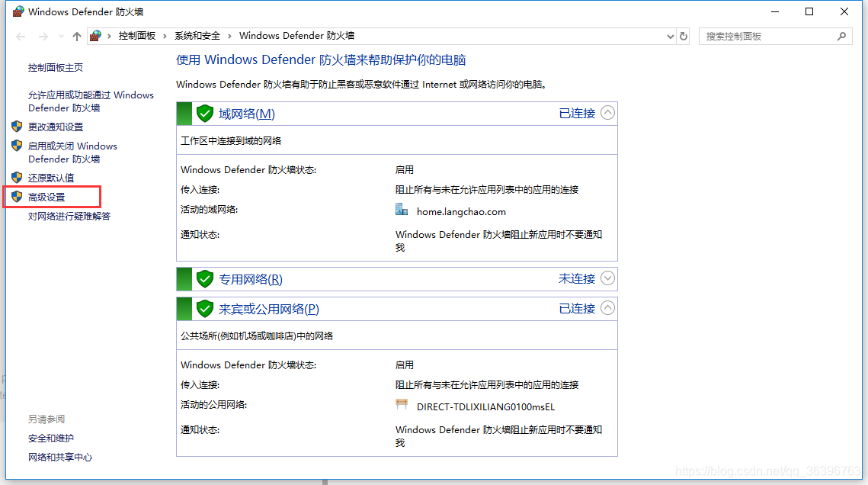Image resolution: width=868 pixels, height=485 pixels.
Task: Open recent locations dropdown arrow
Action: [x=61, y=37]
